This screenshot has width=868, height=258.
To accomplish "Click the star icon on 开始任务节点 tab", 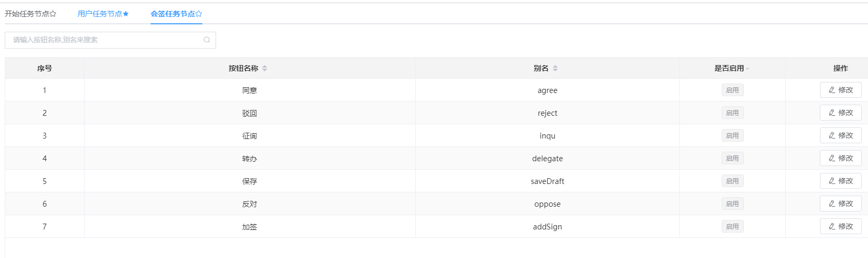I will click(53, 14).
